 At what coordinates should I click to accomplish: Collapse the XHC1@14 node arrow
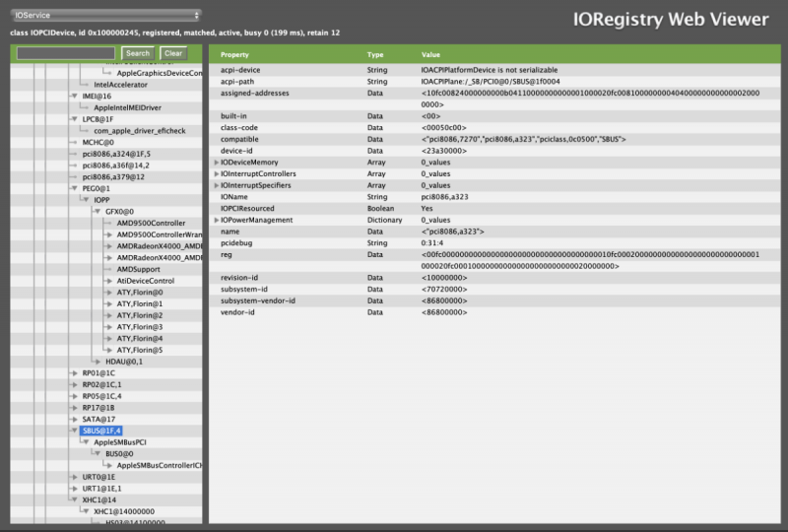tap(75, 500)
